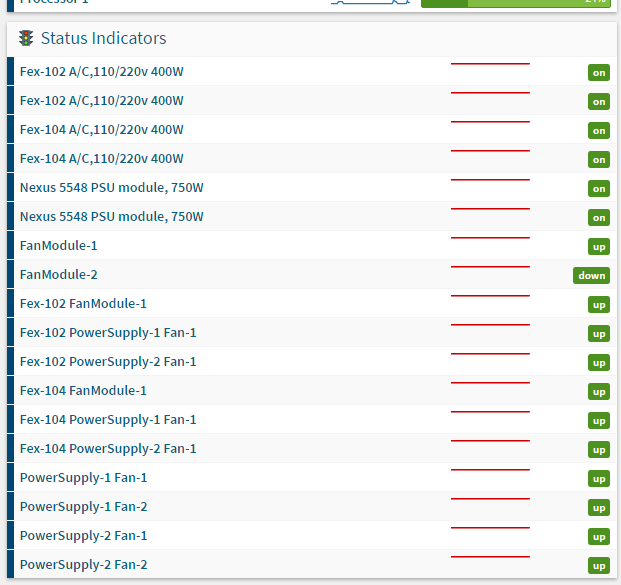Click the 'up' badge for Fex-102 PowerSupply-2 Fan-1

tap(599, 362)
